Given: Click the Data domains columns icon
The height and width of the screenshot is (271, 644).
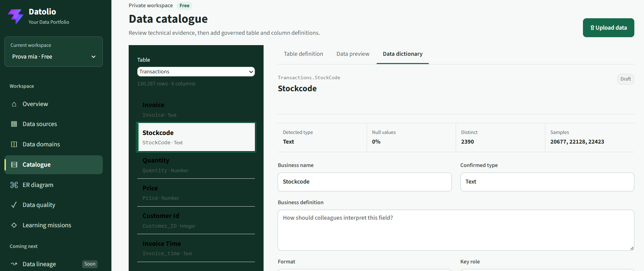Looking at the screenshot, I should (14, 144).
